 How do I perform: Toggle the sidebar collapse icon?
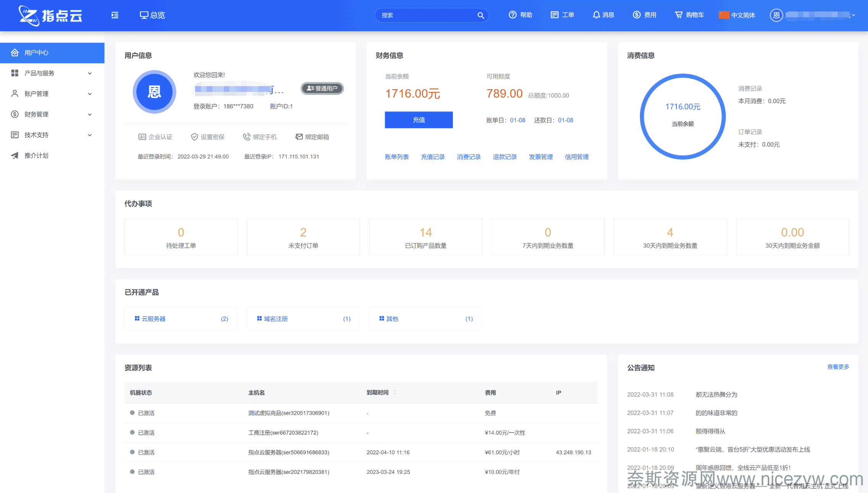coord(115,15)
